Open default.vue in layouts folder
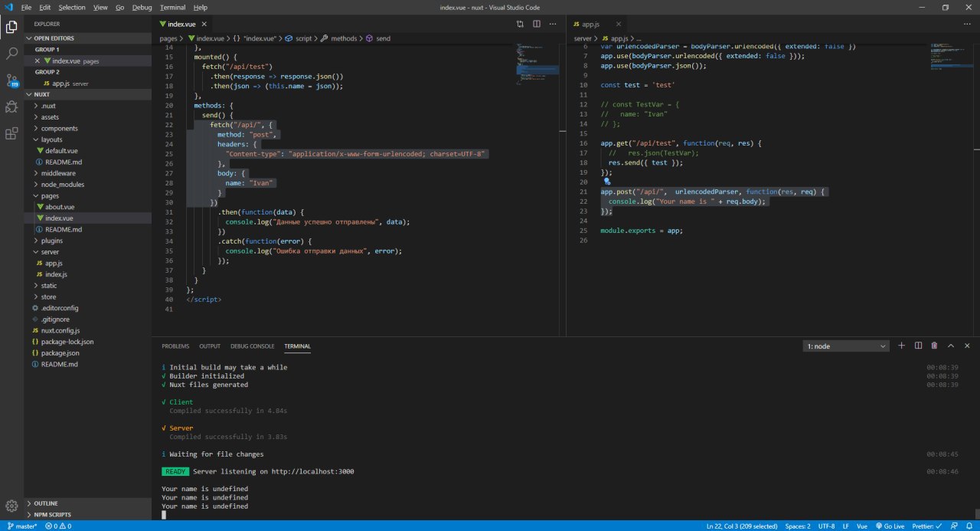980x531 pixels. pyautogui.click(x=89, y=151)
